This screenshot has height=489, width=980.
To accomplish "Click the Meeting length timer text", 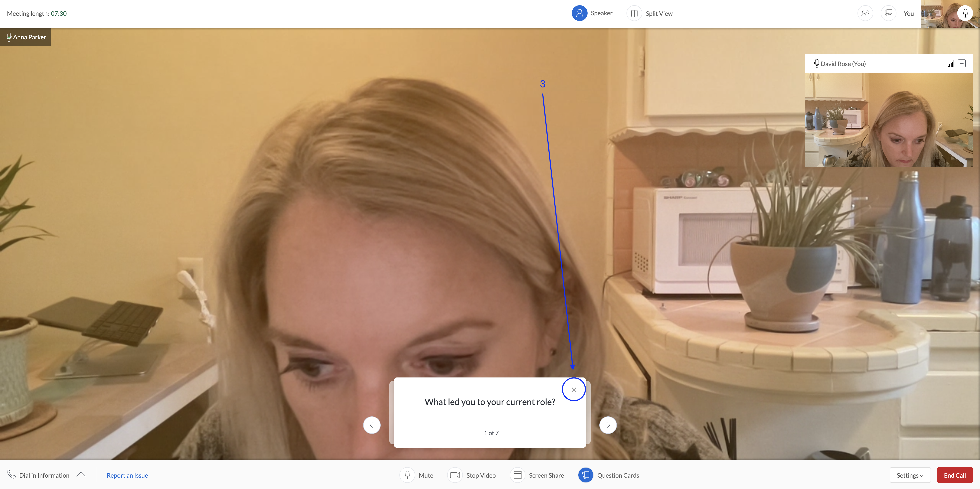I will tap(37, 14).
